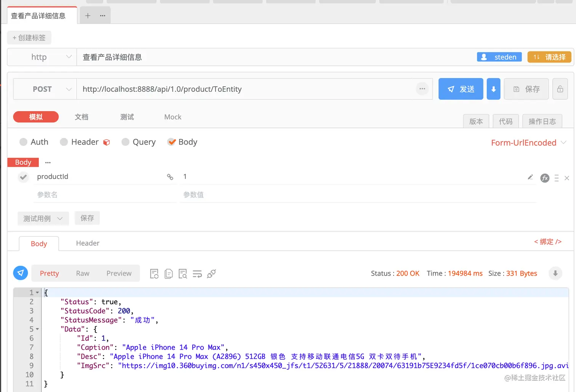576x392 pixels.
Task: Click the 保存 button beside 测试用例
Action: (x=87, y=218)
